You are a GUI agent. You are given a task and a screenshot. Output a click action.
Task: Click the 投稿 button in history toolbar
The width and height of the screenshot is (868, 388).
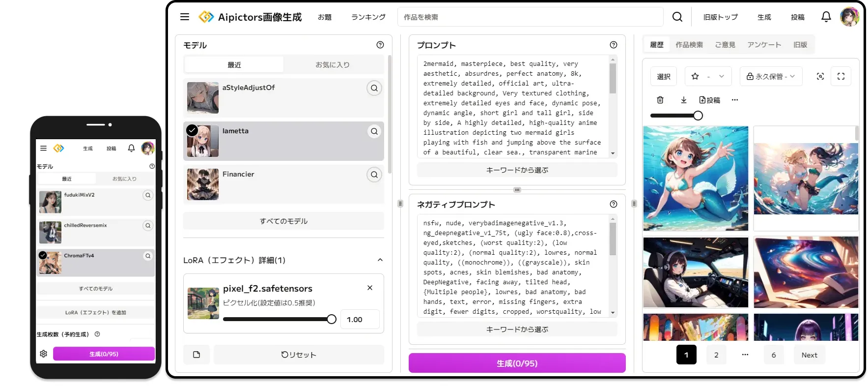(x=709, y=100)
